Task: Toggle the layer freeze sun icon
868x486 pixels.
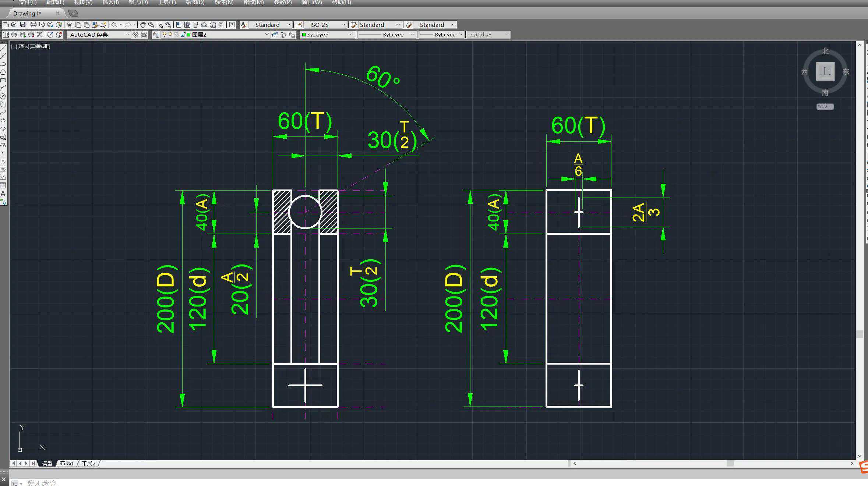Action: [170, 35]
